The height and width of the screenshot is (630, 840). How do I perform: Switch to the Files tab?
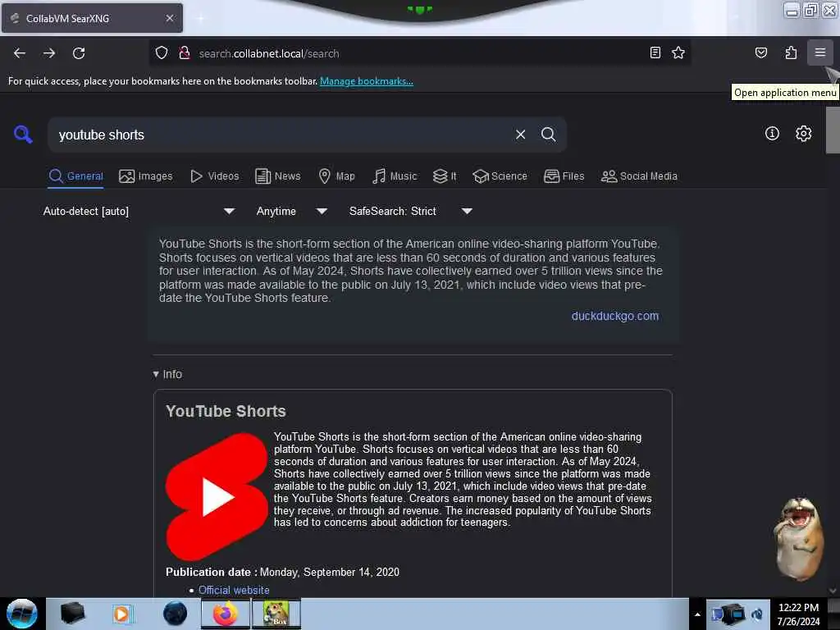pyautogui.click(x=564, y=176)
